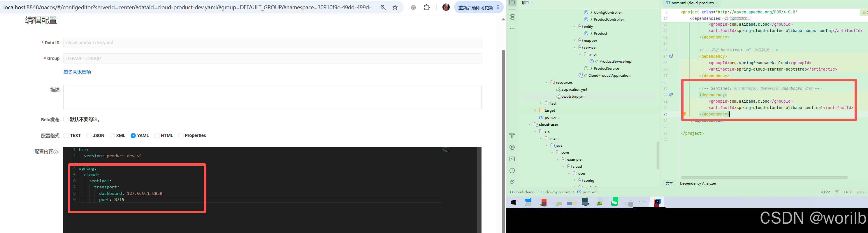Open the Problems tool window icon

click(x=512, y=171)
